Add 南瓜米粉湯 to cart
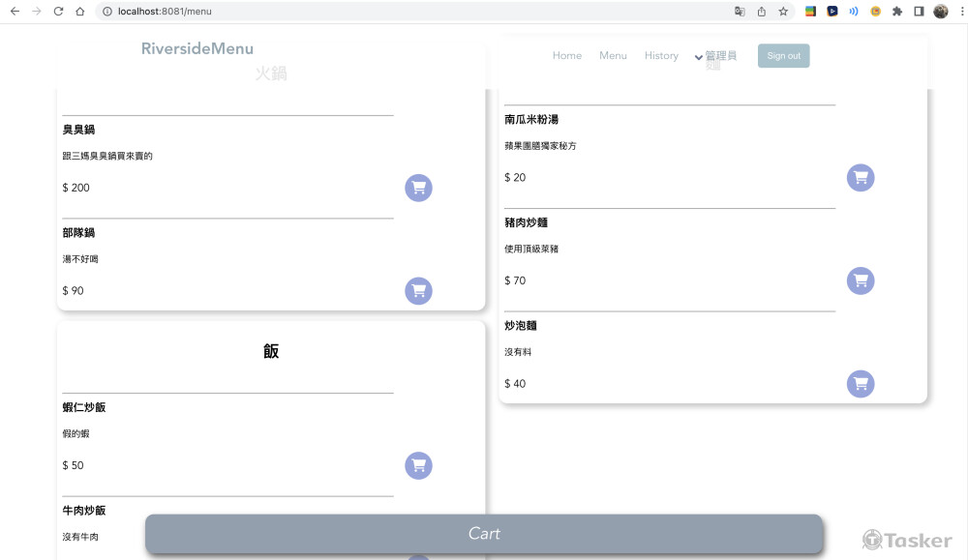This screenshot has width=968, height=560. 861,178
